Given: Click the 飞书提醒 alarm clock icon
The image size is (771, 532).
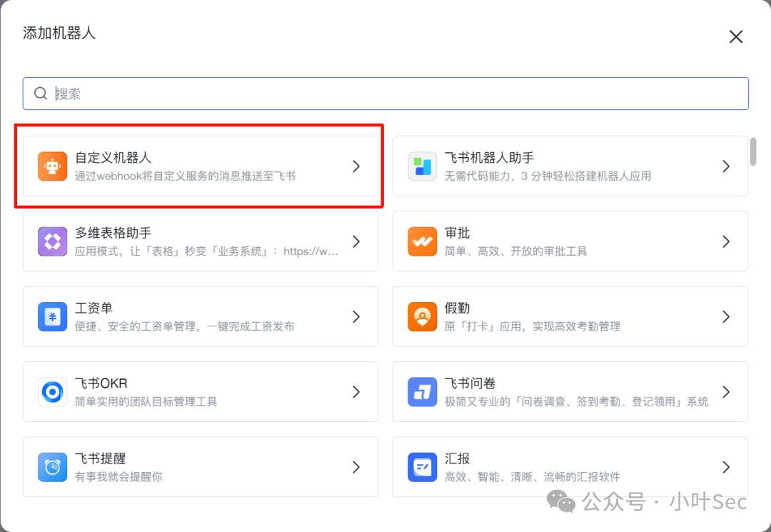Looking at the screenshot, I should [52, 467].
